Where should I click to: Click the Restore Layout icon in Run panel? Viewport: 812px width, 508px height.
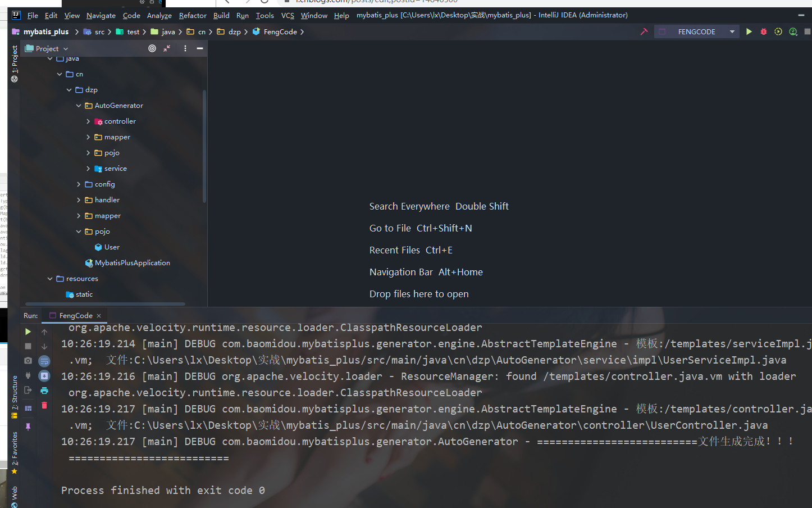pyautogui.click(x=28, y=408)
